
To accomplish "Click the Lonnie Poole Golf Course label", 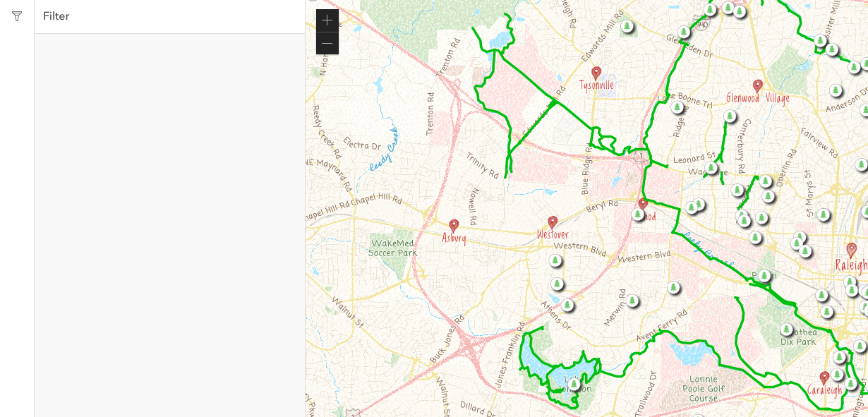I will (x=704, y=389).
